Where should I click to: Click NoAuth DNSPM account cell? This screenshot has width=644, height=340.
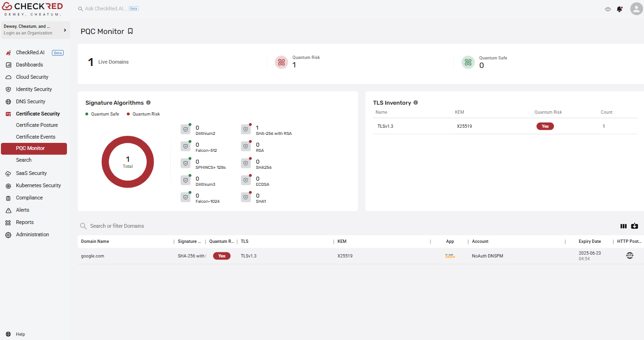[x=487, y=256]
